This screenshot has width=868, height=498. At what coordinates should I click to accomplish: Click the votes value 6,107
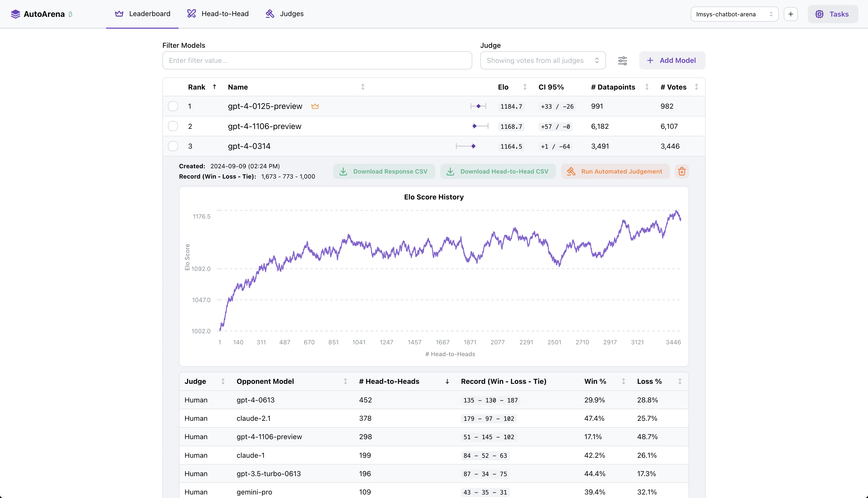[x=669, y=127]
